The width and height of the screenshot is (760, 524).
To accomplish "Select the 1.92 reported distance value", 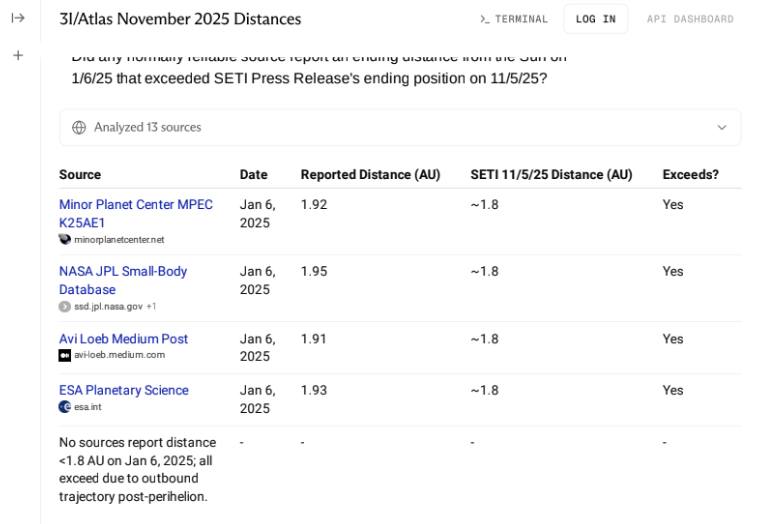I will tap(314, 205).
